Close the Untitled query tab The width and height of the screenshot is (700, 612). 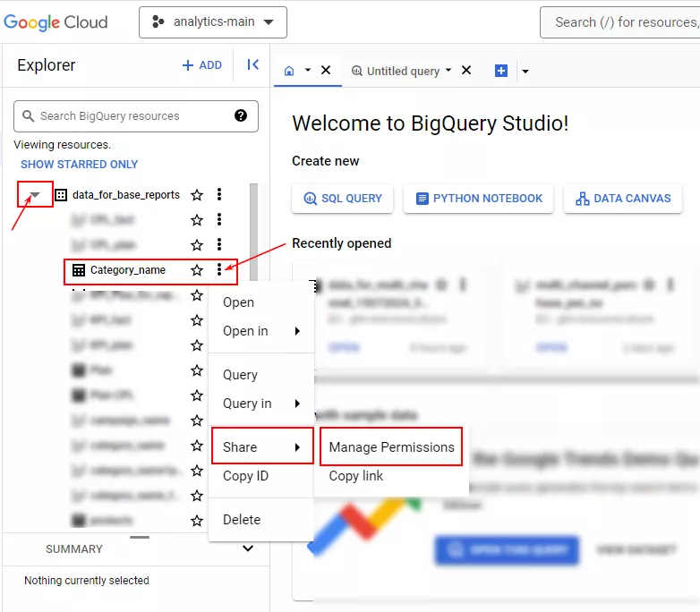pos(466,70)
